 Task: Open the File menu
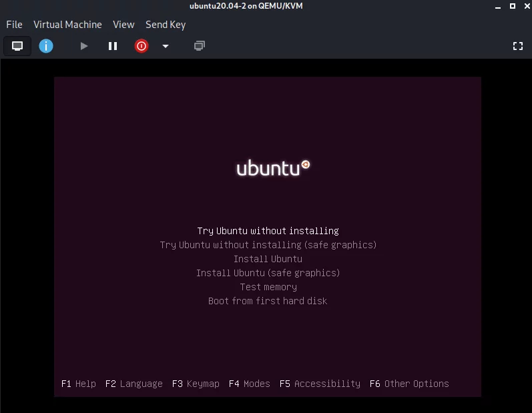(x=14, y=25)
